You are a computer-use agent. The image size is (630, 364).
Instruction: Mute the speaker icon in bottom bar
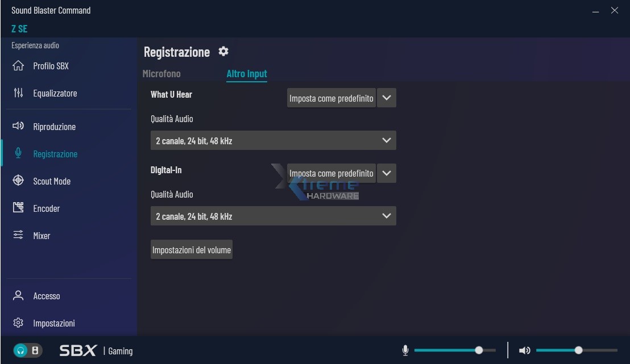524,351
